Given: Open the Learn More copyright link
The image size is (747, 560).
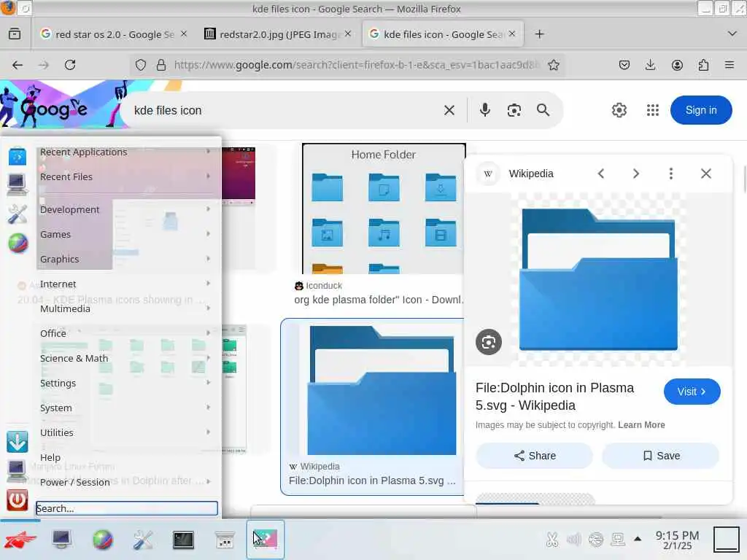Looking at the screenshot, I should click(641, 425).
